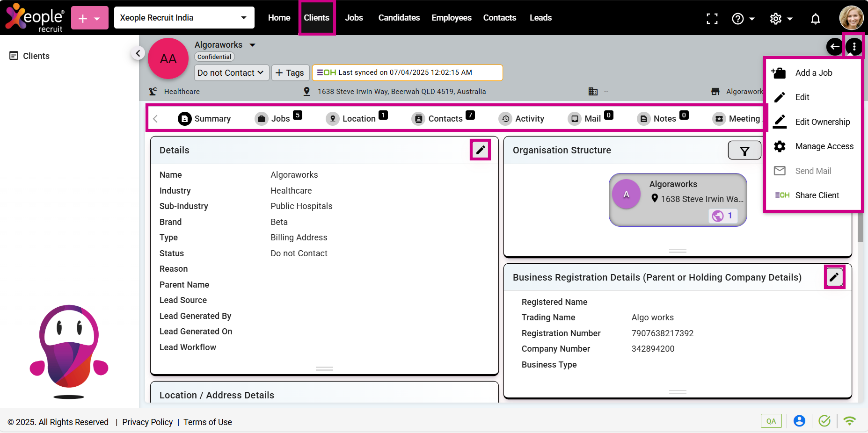This screenshot has width=868, height=433.
Task: Open the Do not Contact status dropdown
Action: pyautogui.click(x=231, y=73)
